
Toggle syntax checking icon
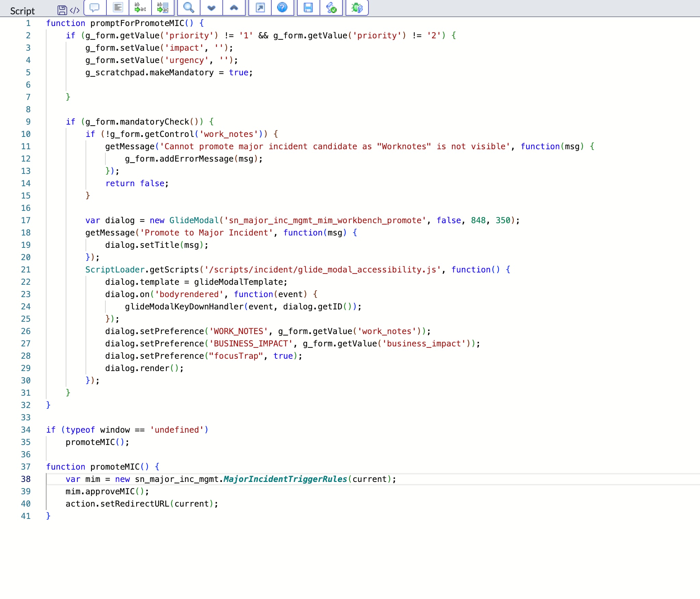[x=331, y=8]
